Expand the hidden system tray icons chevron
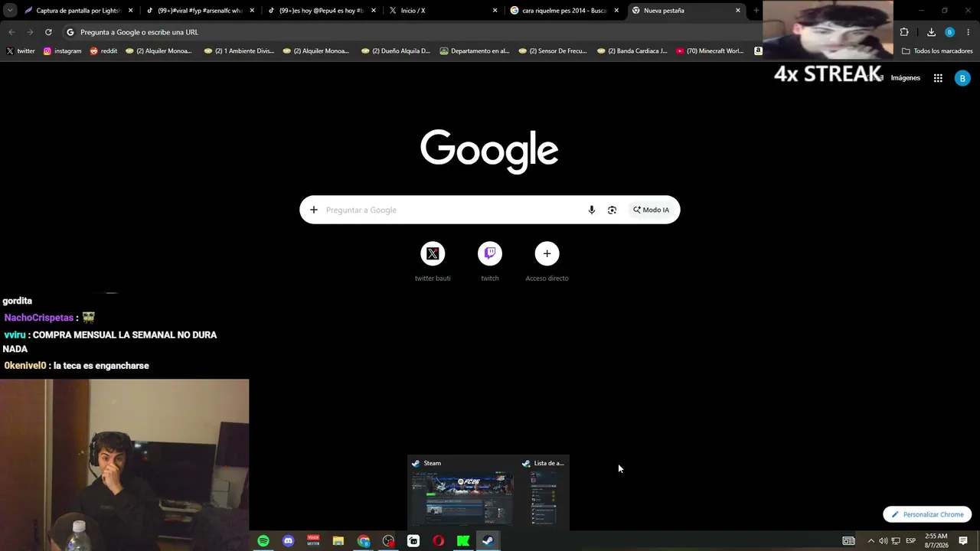Image resolution: width=980 pixels, height=551 pixels. tap(871, 541)
